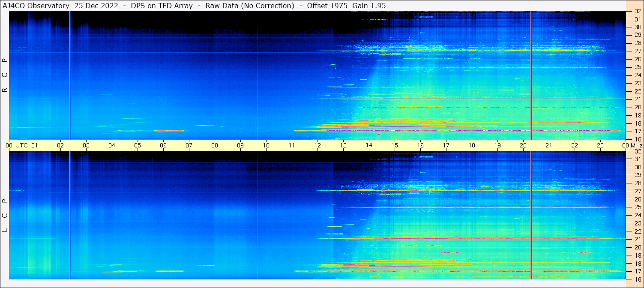The image size is (644, 288).
Task: Click the 17 frequency label in RCP panel
Action: pos(638,131)
